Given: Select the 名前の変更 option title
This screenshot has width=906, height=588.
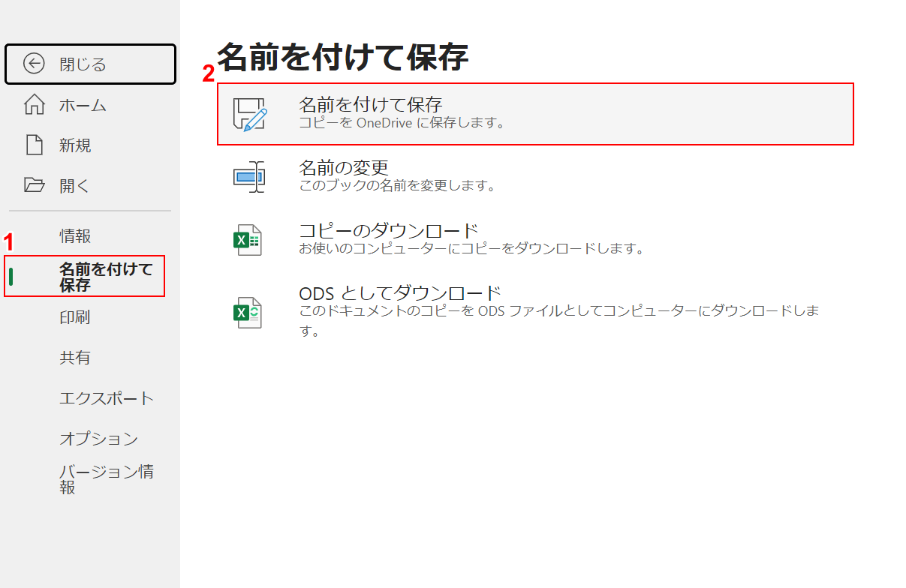Looking at the screenshot, I should click(343, 167).
